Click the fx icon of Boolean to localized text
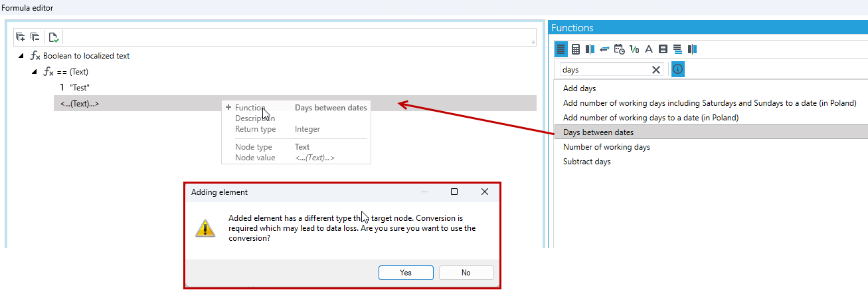The image size is (868, 304). tap(36, 56)
